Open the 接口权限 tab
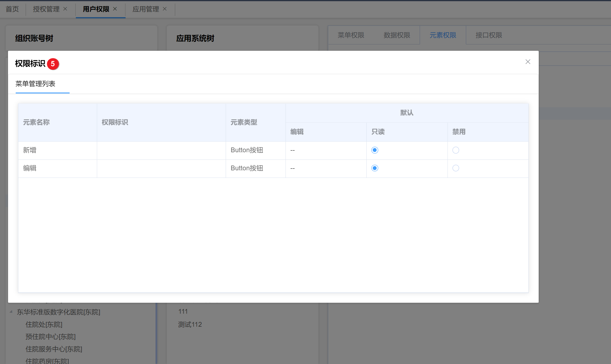 (x=489, y=35)
